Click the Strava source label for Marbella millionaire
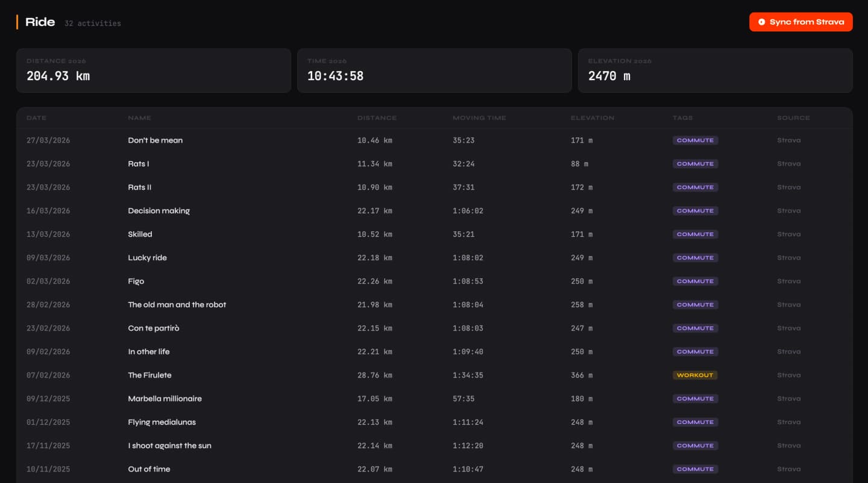This screenshot has height=483, width=868. pos(789,398)
